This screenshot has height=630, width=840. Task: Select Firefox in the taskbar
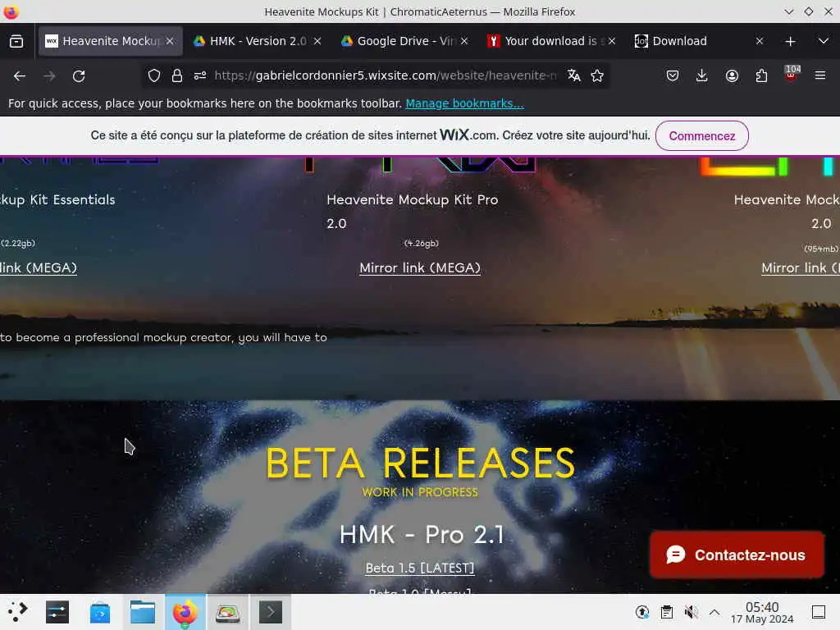point(185,612)
